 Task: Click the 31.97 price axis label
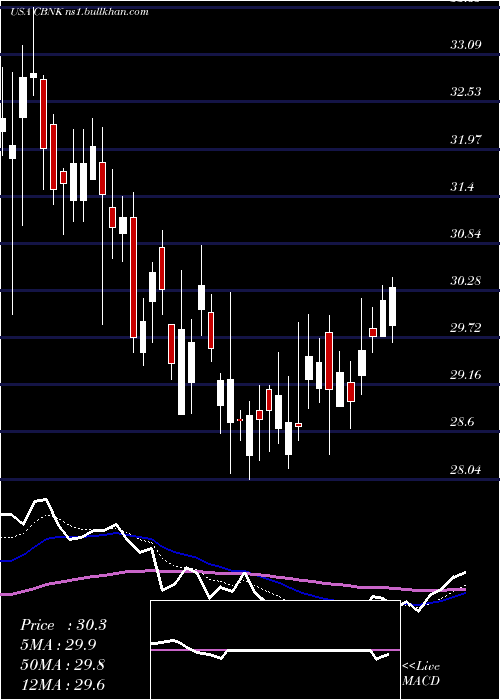click(x=466, y=140)
